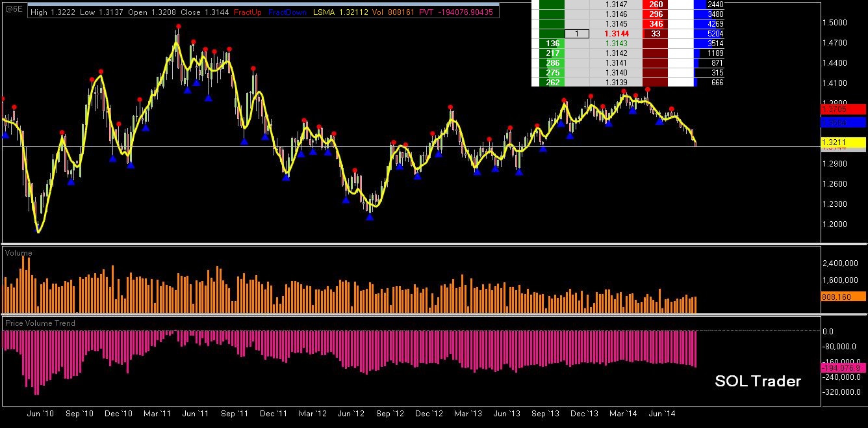The image size is (868, 428).
Task: Click the orange 808,160 volume marker
Action: [x=843, y=297]
